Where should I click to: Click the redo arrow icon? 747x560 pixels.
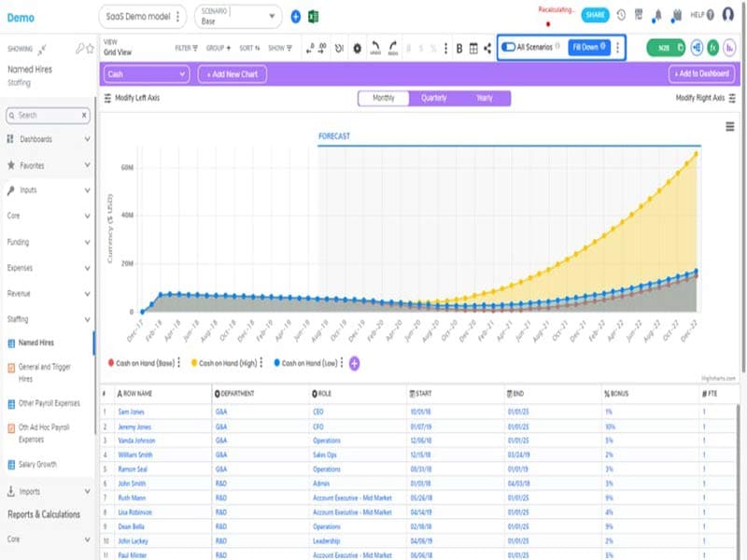coord(393,49)
